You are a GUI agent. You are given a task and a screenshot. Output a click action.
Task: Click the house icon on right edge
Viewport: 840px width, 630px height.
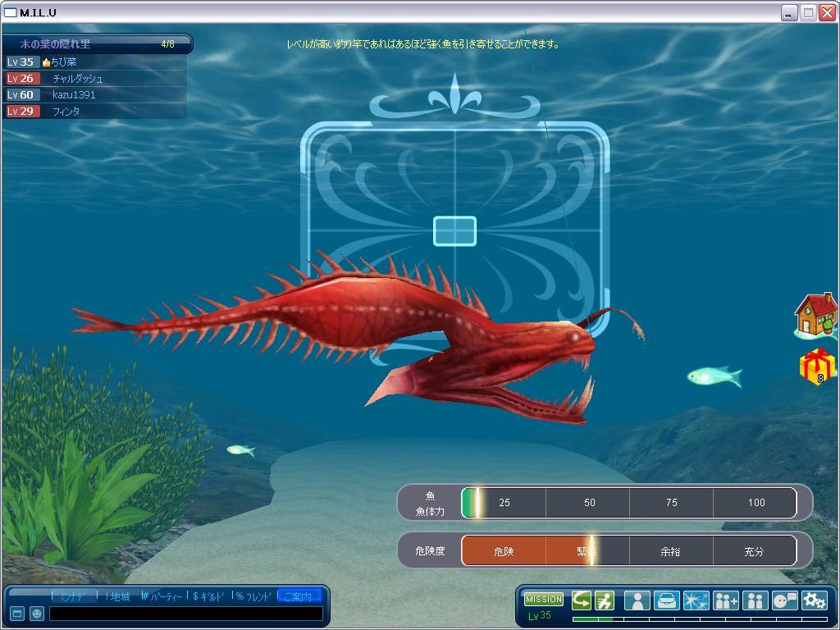(816, 315)
